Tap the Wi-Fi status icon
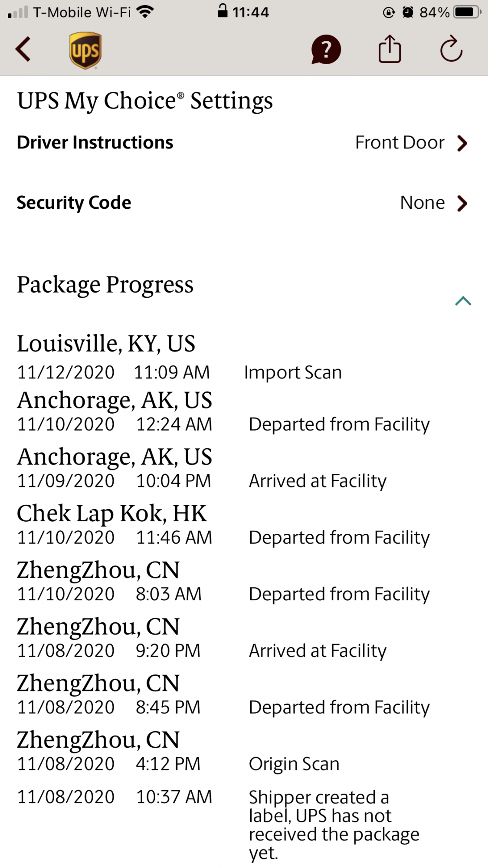488x868 pixels. [145, 12]
